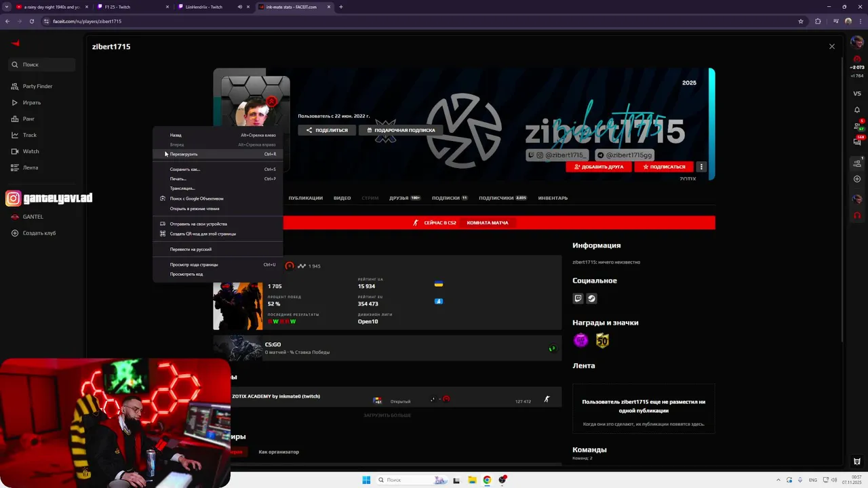Image resolution: width=868 pixels, height=488 pixels.
Task: Open the Track sidebar item
Action: [24, 135]
